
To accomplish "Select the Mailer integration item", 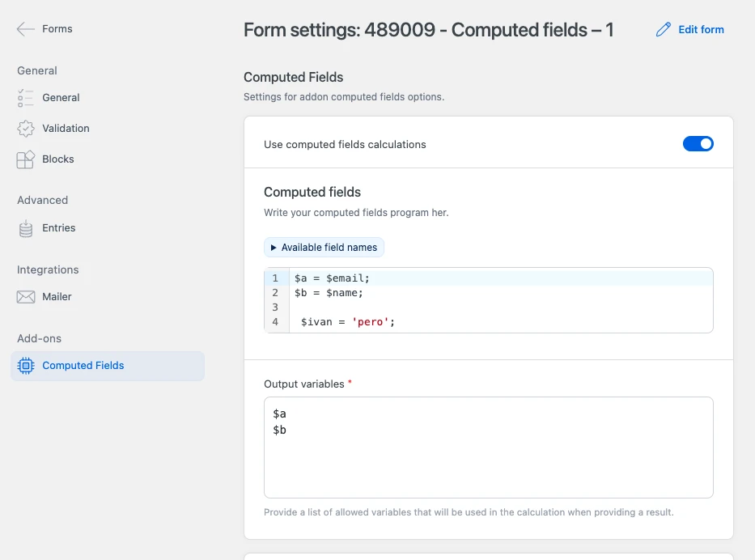I will point(57,297).
